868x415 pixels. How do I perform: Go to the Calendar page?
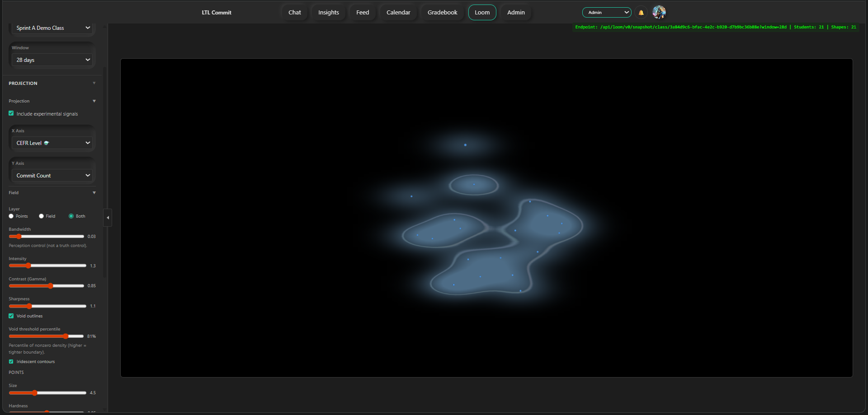(398, 12)
